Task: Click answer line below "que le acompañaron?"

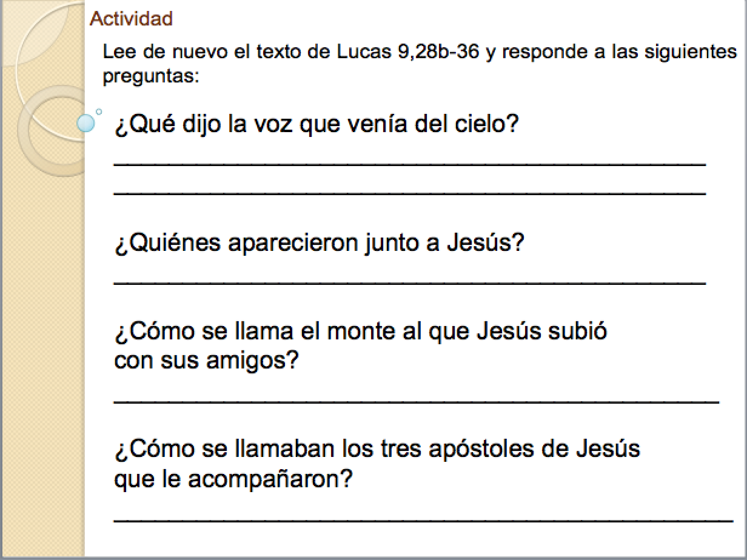Action: (423, 519)
